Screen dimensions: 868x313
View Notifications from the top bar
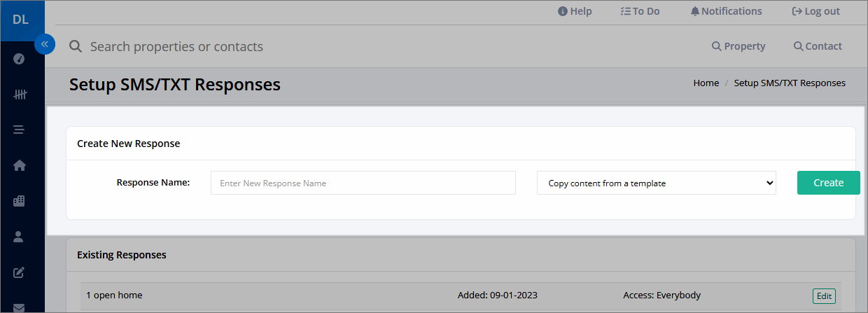(x=726, y=11)
